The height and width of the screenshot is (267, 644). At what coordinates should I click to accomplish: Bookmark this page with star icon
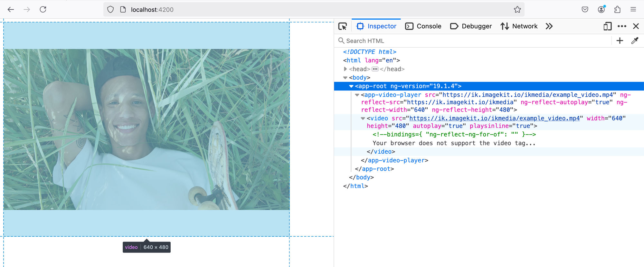517,10
